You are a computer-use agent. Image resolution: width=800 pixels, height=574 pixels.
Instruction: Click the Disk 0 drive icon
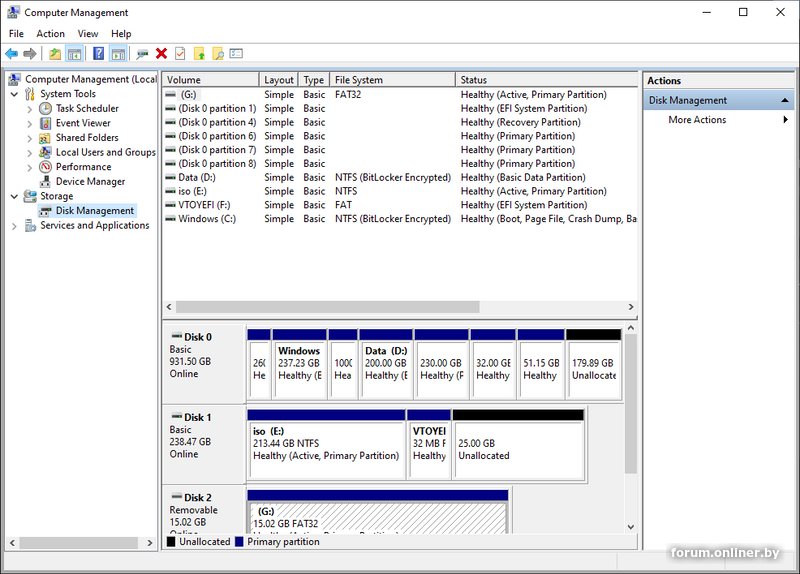pyautogui.click(x=177, y=336)
